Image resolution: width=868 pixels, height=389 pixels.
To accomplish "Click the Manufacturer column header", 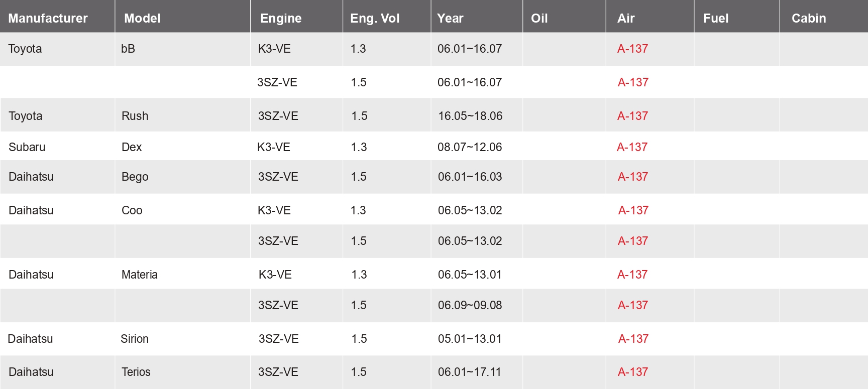I will (48, 18).
